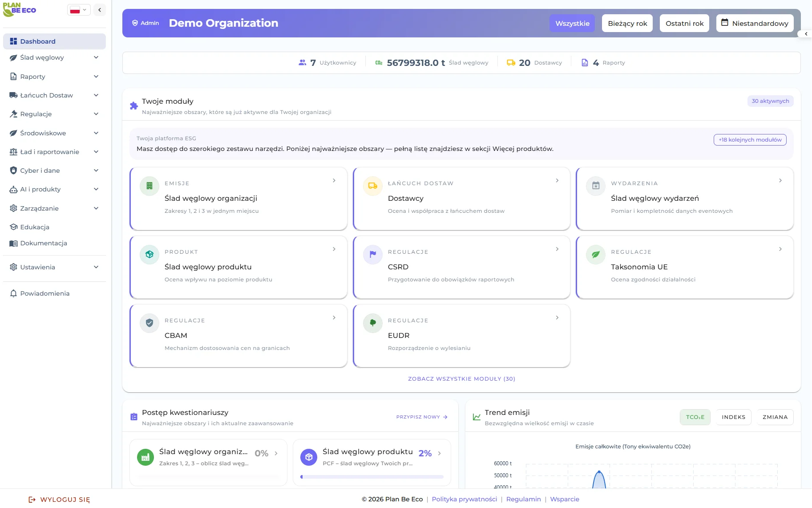Switch the chart to the TCO₂E view
This screenshot has height=508, width=812.
[x=695, y=417]
